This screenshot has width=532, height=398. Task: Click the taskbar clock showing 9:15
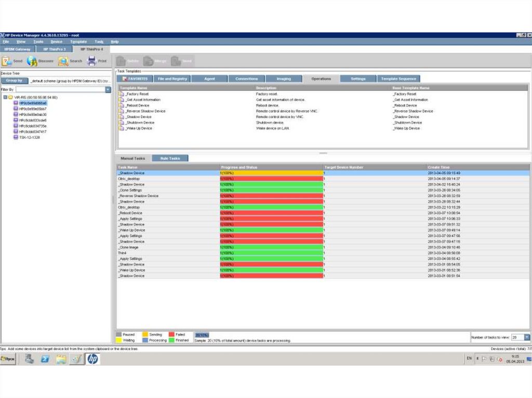515,359
